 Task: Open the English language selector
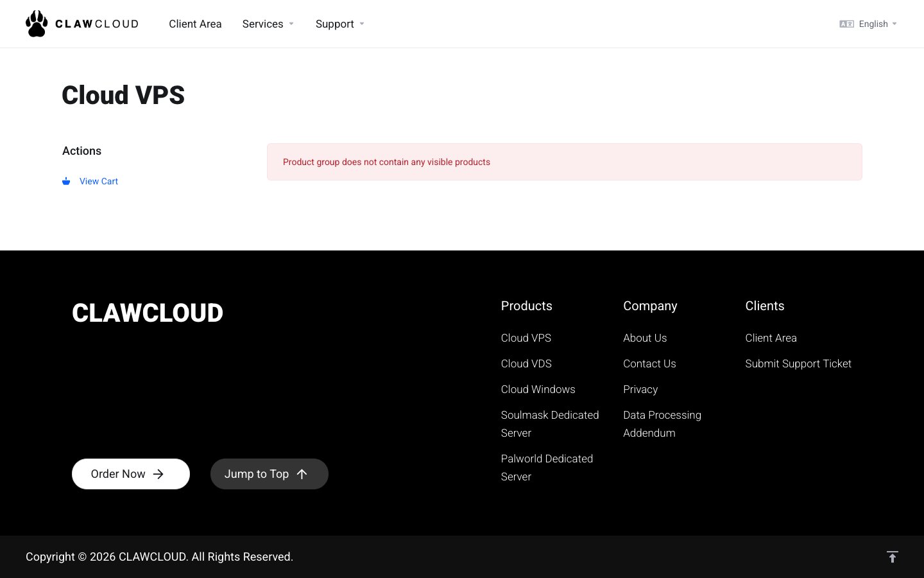868,24
